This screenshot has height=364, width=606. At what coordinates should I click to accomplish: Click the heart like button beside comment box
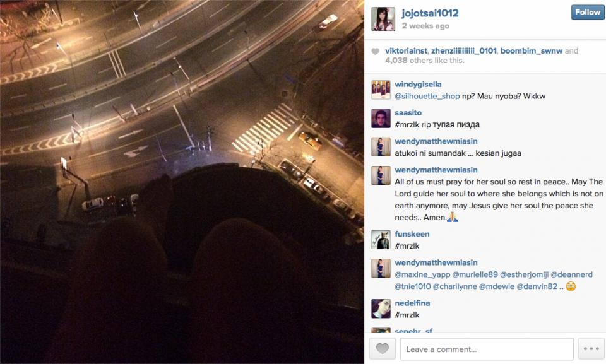coord(383,349)
